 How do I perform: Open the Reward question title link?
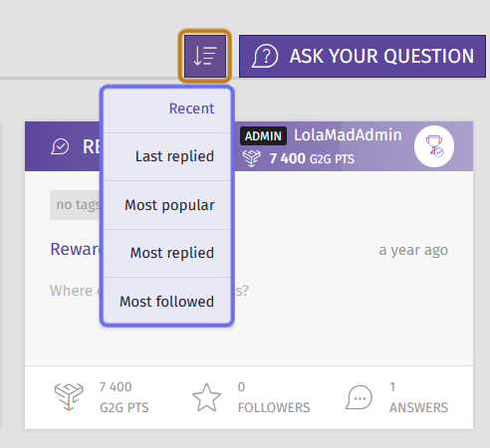(75, 249)
